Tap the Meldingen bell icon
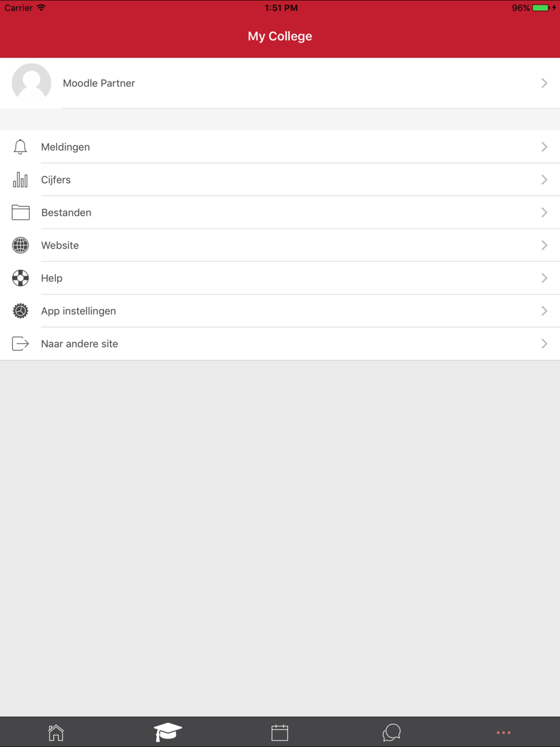Screen dimensions: 560x747 [20, 147]
